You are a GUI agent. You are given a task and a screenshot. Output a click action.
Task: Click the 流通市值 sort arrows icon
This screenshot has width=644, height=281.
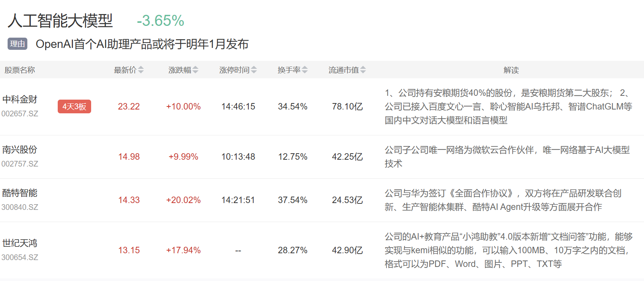click(363, 70)
